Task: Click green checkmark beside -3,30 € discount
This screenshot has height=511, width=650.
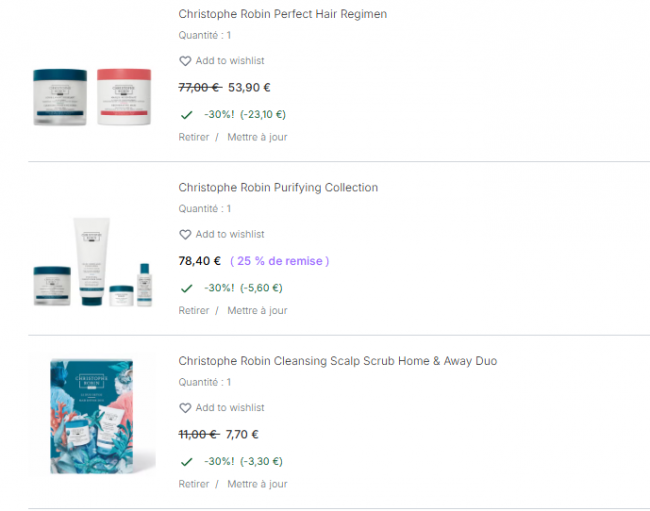Action: pos(186,462)
